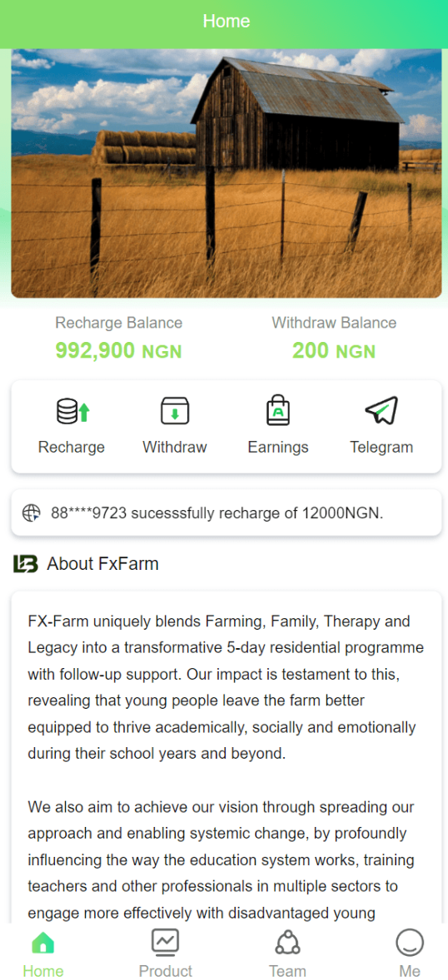Click the Telegram label text
448x980 pixels.
click(x=381, y=447)
